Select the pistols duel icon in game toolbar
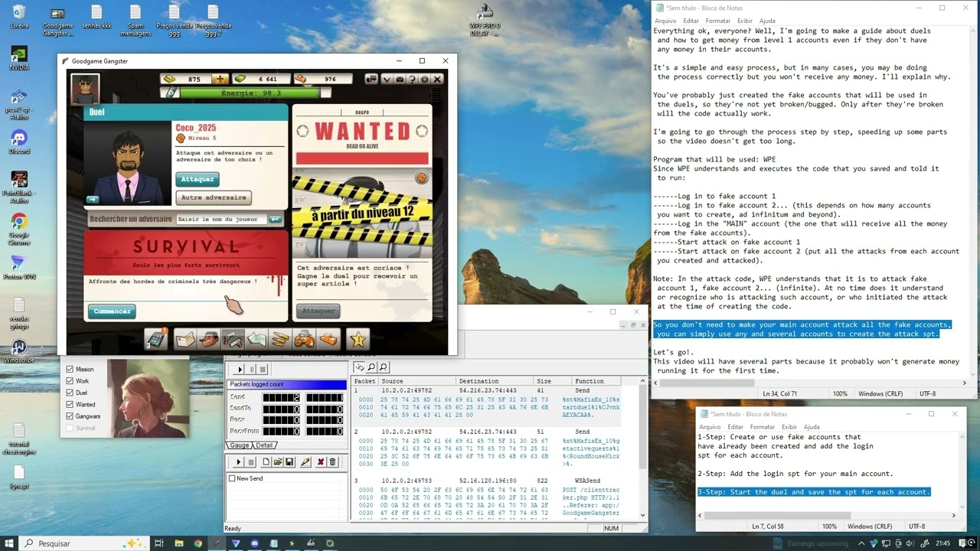This screenshot has height=551, width=980. click(232, 339)
